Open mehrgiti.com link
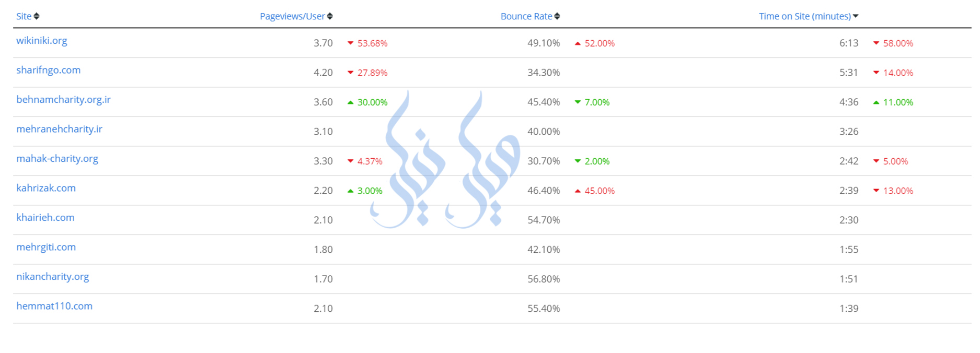980x353 pixels. pos(46,247)
